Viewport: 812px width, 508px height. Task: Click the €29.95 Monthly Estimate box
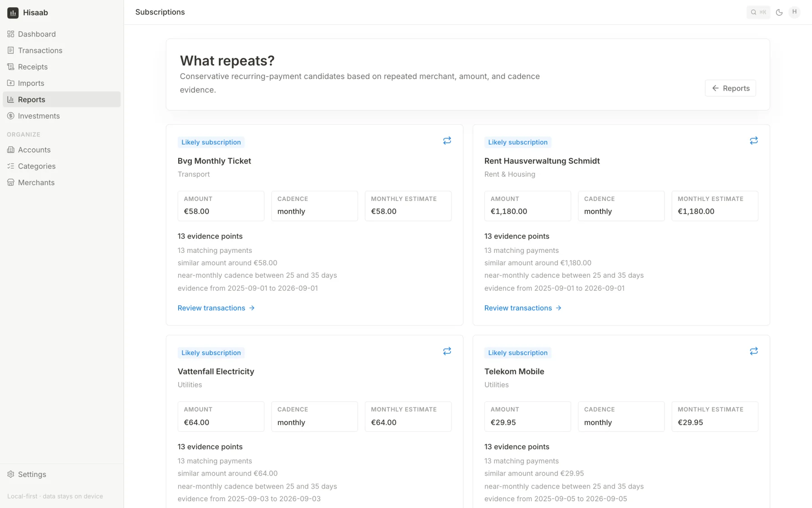[715, 416]
